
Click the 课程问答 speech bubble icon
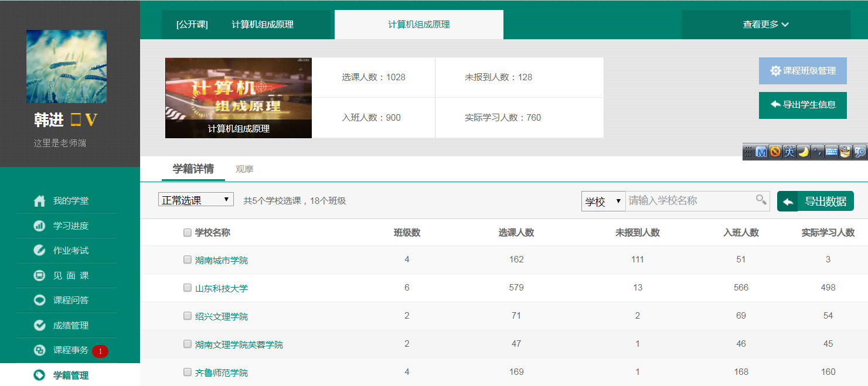(x=39, y=300)
